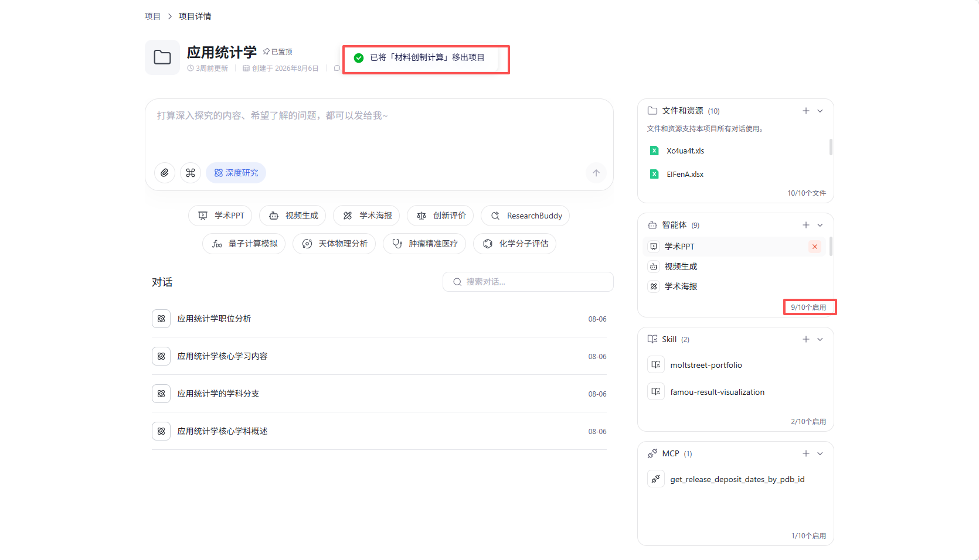979x560 pixels.
Task: Open conversation 应用统计学的学科分支
Action: pos(379,394)
